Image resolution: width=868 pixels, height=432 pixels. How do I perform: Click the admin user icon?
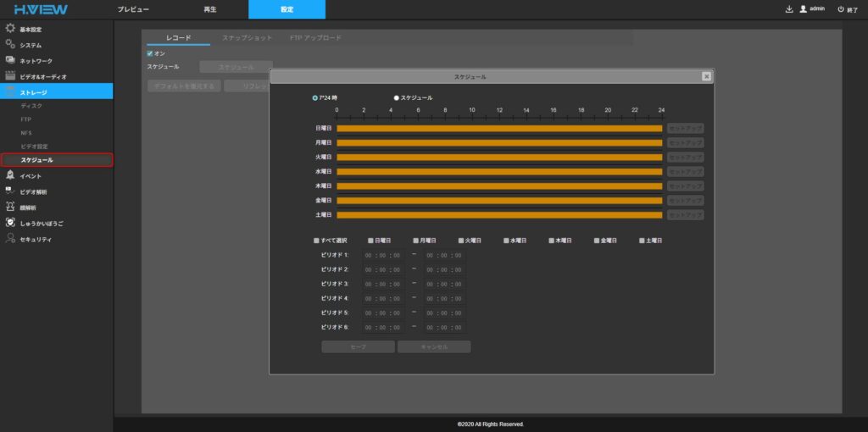click(803, 9)
